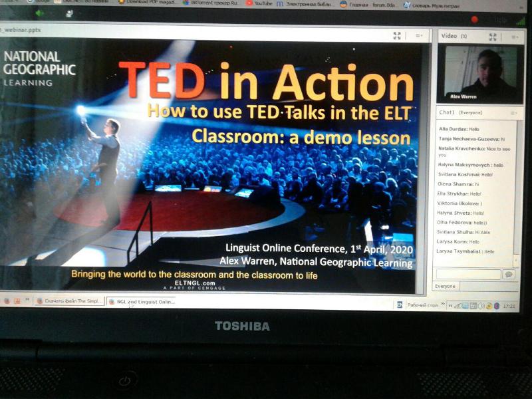
Task: Click Svitlana Shulha's Hi Alex message
Action: coord(463,232)
